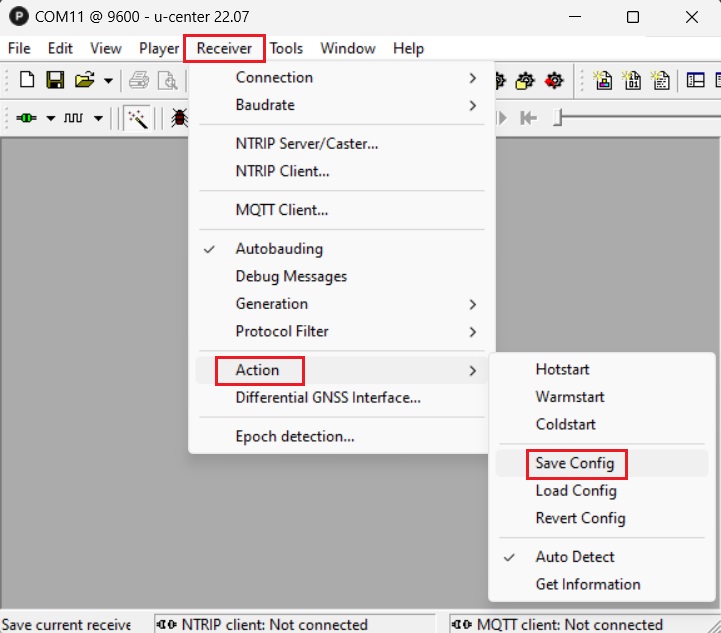Toggle Auto Detect in Action submenu
Screen dimensions: 721x633
tap(575, 557)
